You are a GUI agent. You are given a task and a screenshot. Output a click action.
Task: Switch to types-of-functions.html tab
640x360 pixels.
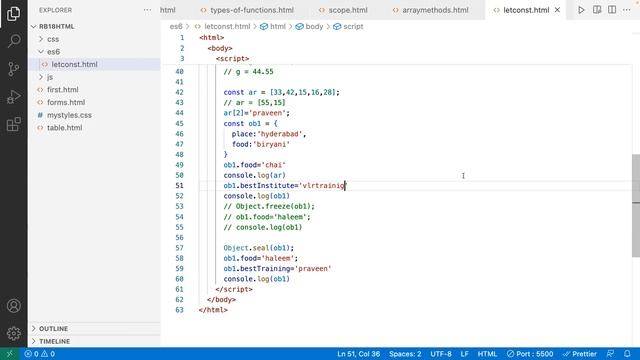click(247, 10)
